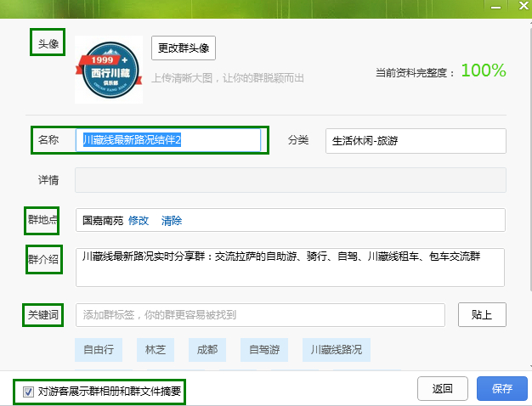Viewport: 532px width, 406px height.
Task: Select the 自驾游 tag
Action: click(x=263, y=349)
